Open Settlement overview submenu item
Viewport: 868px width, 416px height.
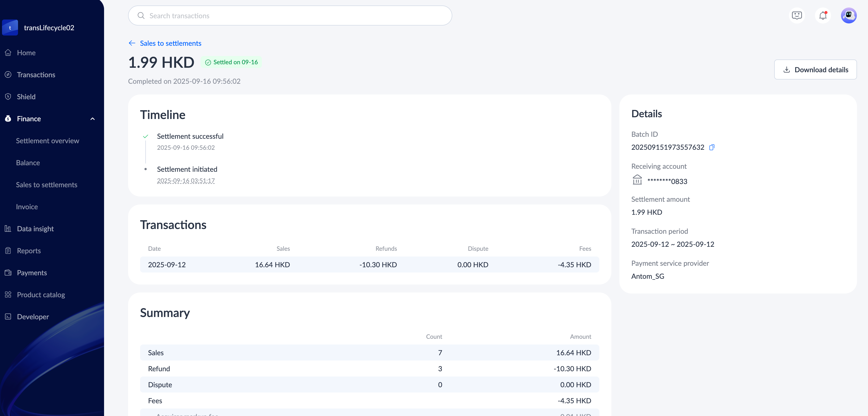point(48,141)
